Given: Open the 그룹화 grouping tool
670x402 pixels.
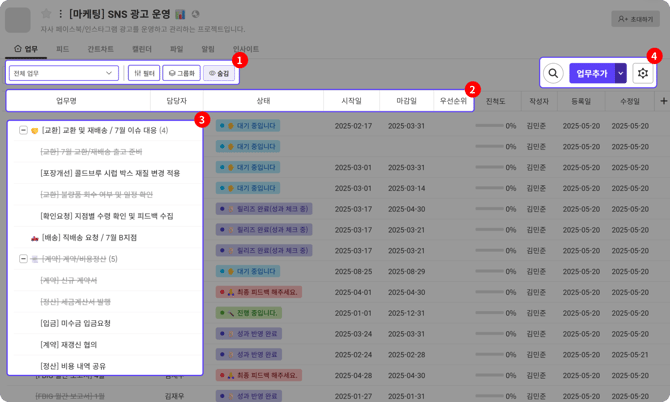Looking at the screenshot, I should point(181,73).
